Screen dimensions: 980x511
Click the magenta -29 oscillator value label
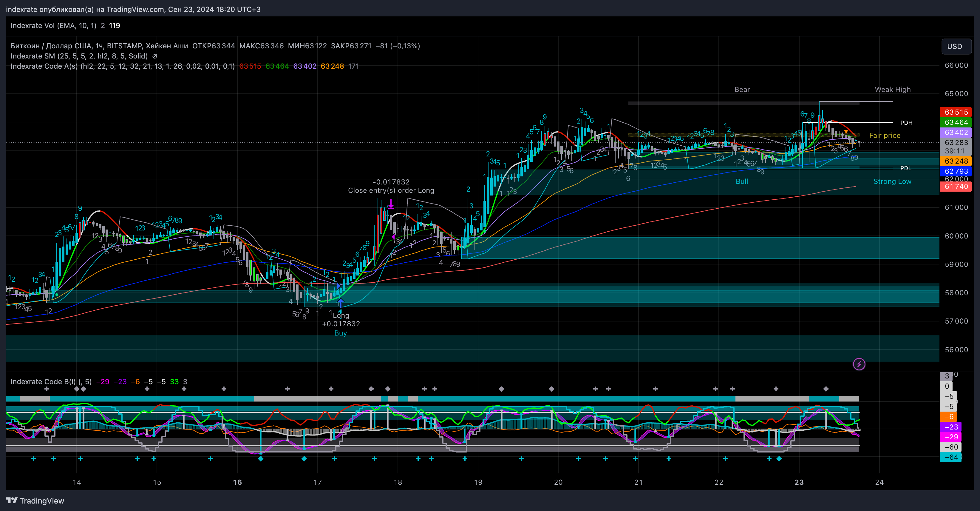point(951,437)
